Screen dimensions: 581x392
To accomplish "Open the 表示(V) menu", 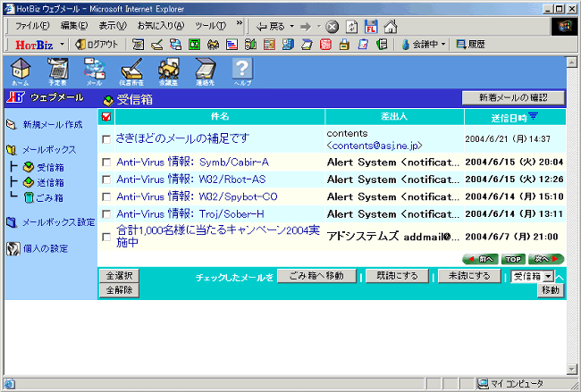I will pyautogui.click(x=113, y=26).
